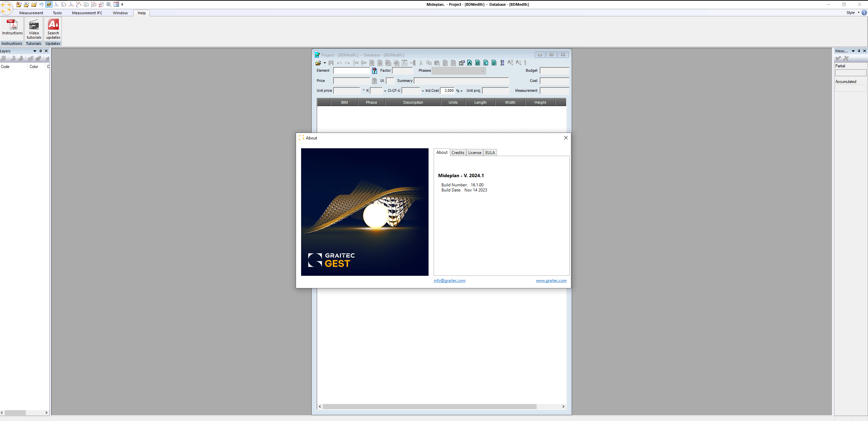This screenshot has height=421, width=868.
Task: Open the folder icon in the Project window toolbar
Action: (318, 63)
